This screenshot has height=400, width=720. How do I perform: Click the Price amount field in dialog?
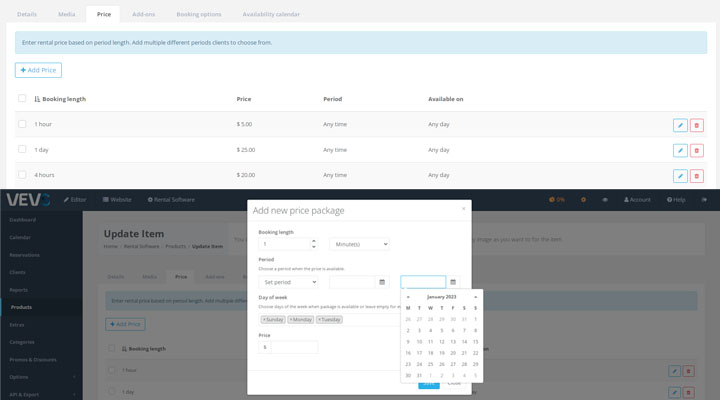(x=294, y=347)
